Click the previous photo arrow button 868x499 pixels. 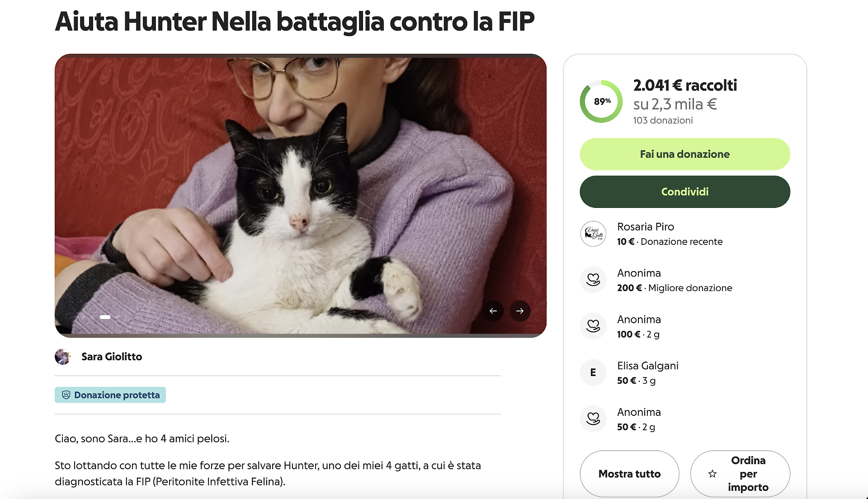(493, 311)
